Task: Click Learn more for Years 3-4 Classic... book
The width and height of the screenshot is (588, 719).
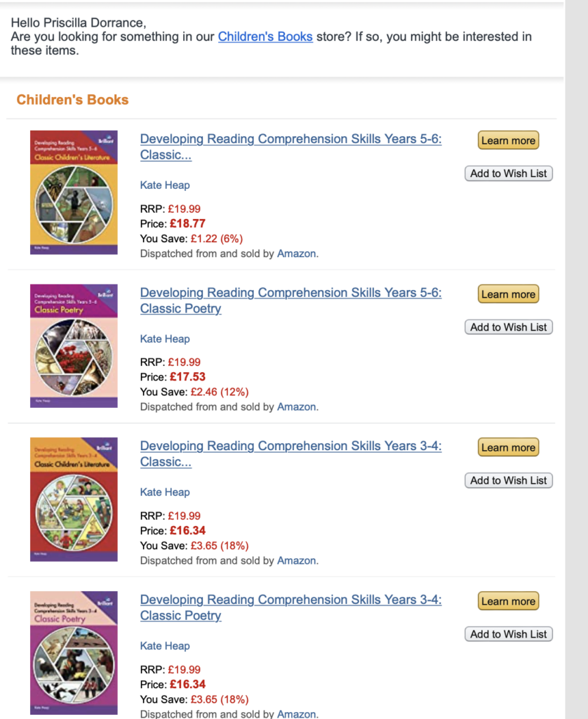Action: click(508, 447)
